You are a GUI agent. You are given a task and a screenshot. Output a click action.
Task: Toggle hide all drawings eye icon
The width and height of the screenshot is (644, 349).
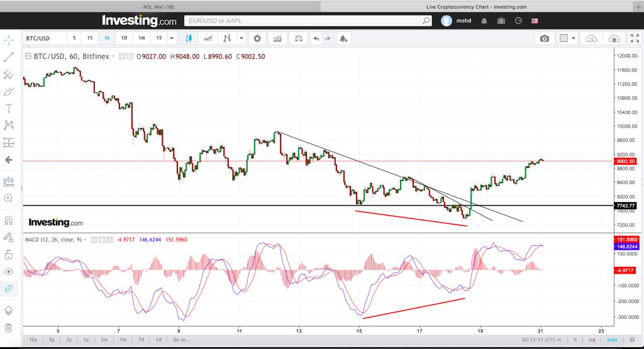point(9,272)
